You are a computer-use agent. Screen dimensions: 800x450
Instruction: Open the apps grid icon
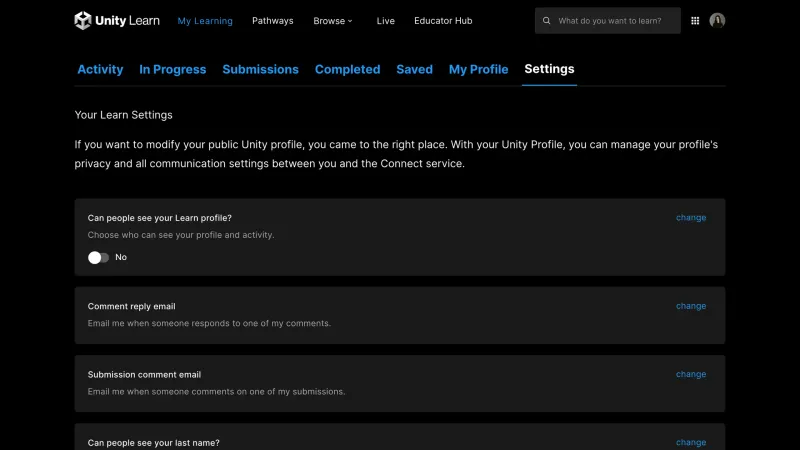pyautogui.click(x=695, y=21)
